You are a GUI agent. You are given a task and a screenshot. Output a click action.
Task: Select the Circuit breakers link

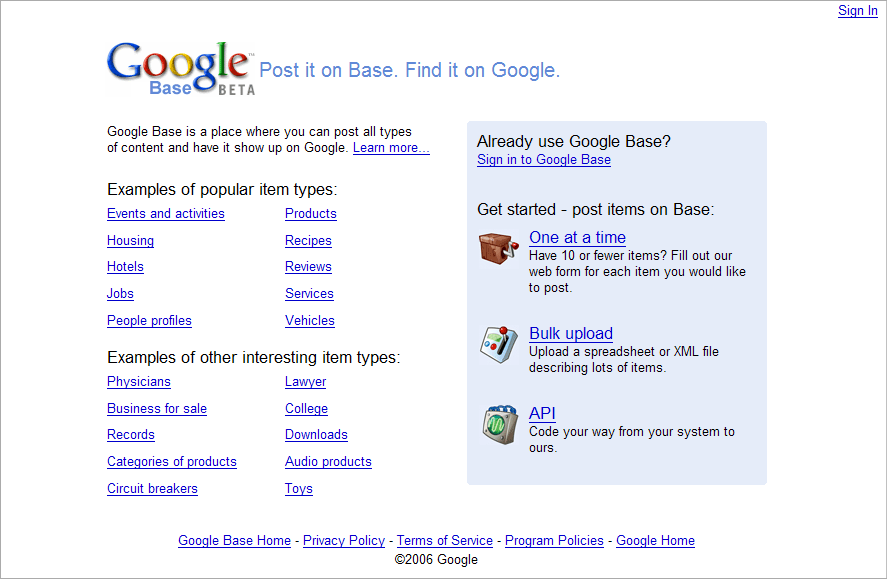click(x=152, y=489)
